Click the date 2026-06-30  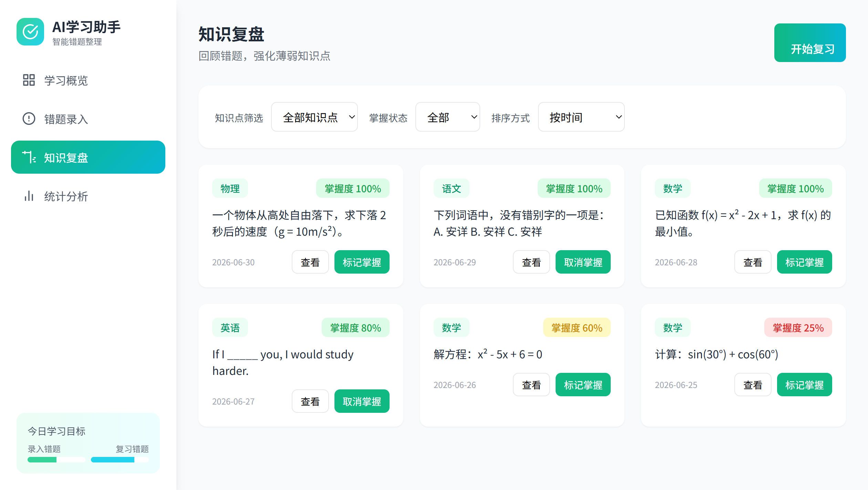tap(233, 262)
